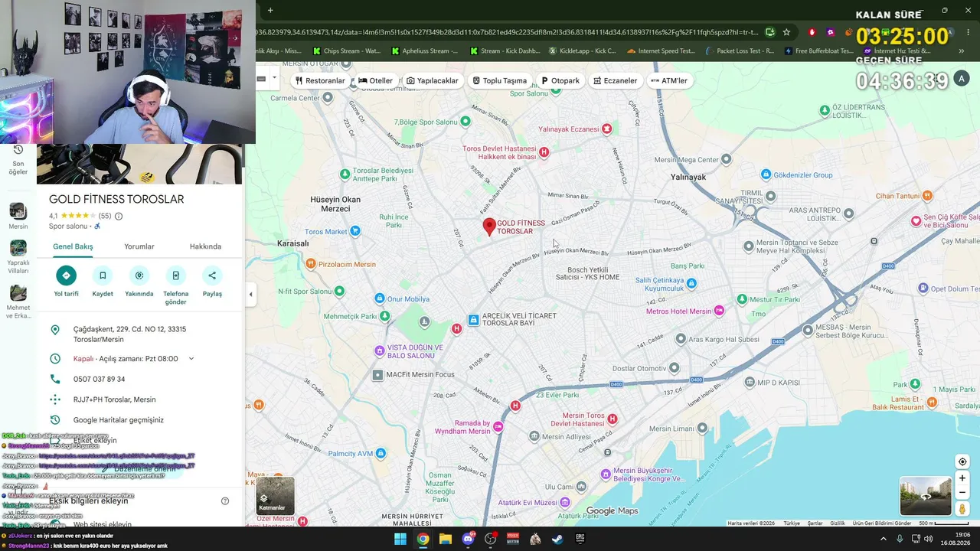Expand the opening hours dropdown
This screenshot has height=551, width=980.
coord(191,358)
